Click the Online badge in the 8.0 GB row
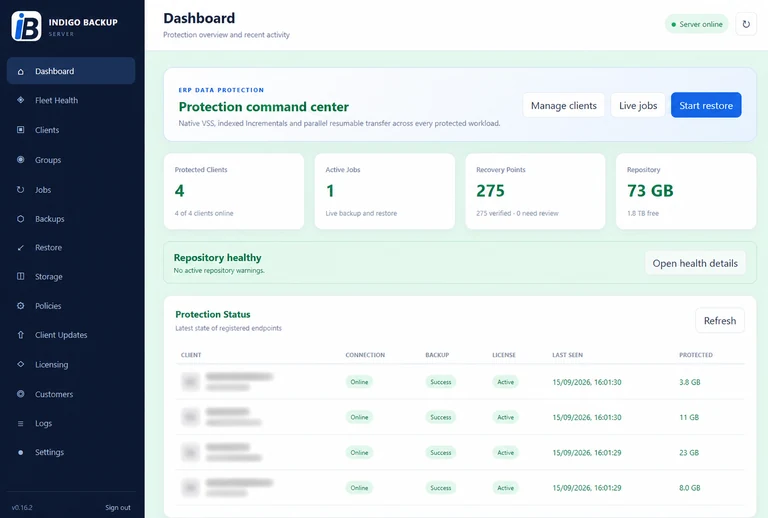Screen dimensions: 768x518 point(359,488)
